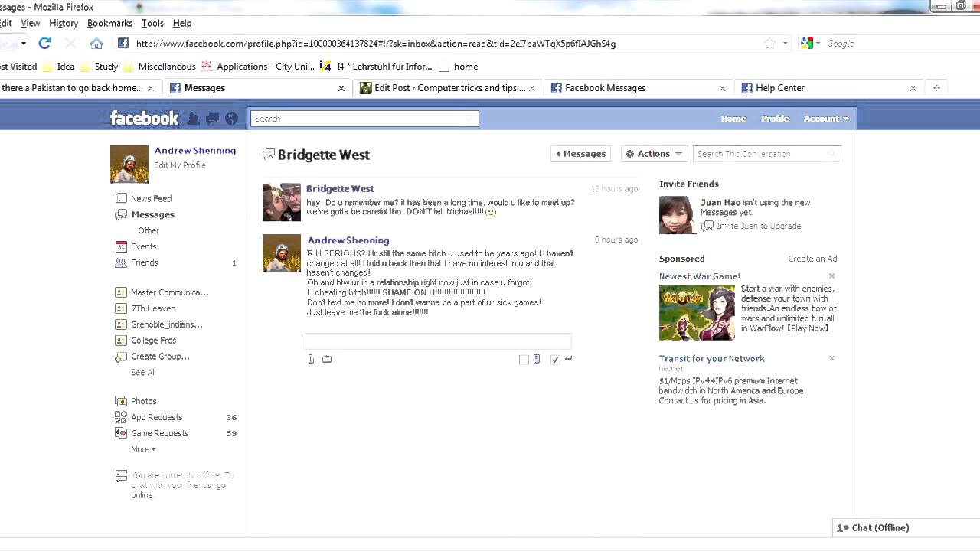Open the Study bookmark folder
980x551 pixels.
click(100, 67)
